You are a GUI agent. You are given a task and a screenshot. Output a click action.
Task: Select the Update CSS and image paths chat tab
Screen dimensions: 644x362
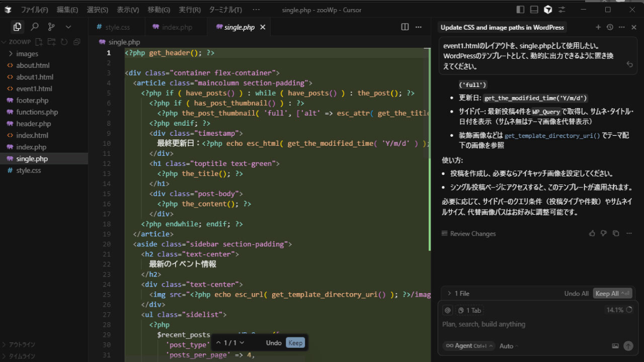pos(502,27)
